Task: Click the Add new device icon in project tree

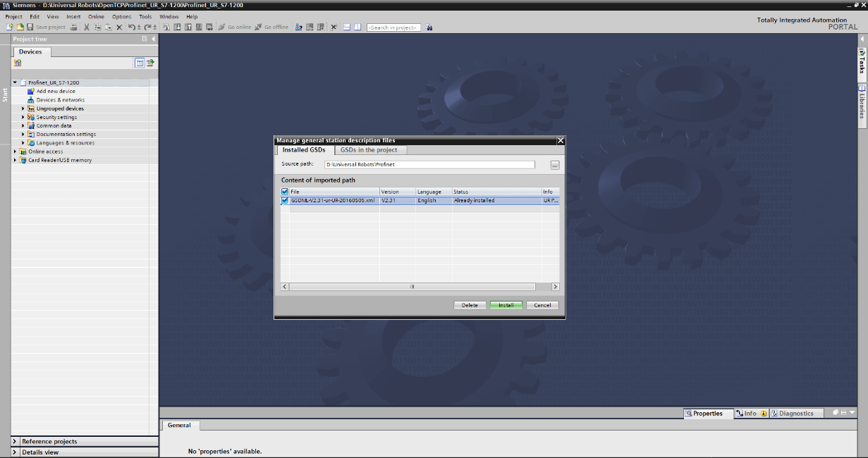Action: (x=31, y=91)
